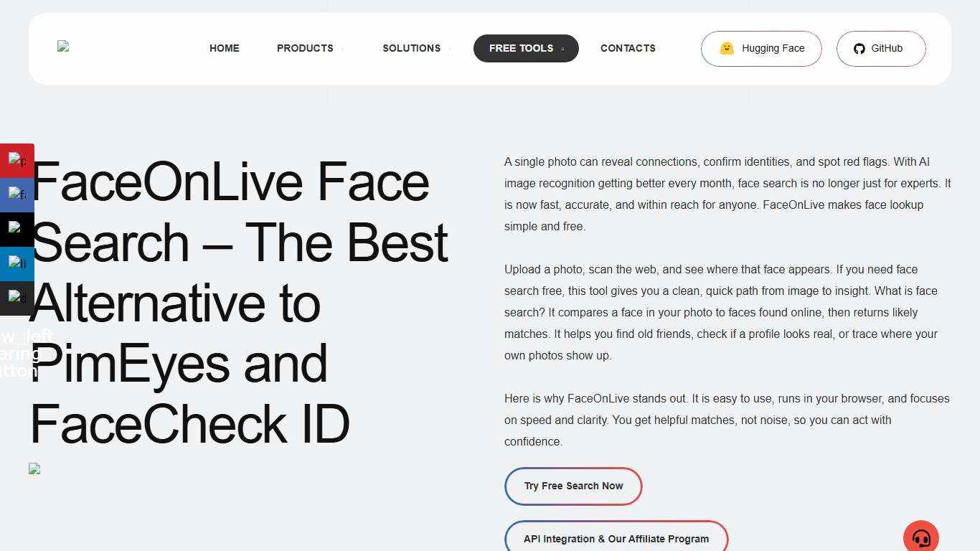Open the CONTACTS page
Screen dimensions: 980x551
(x=628, y=48)
